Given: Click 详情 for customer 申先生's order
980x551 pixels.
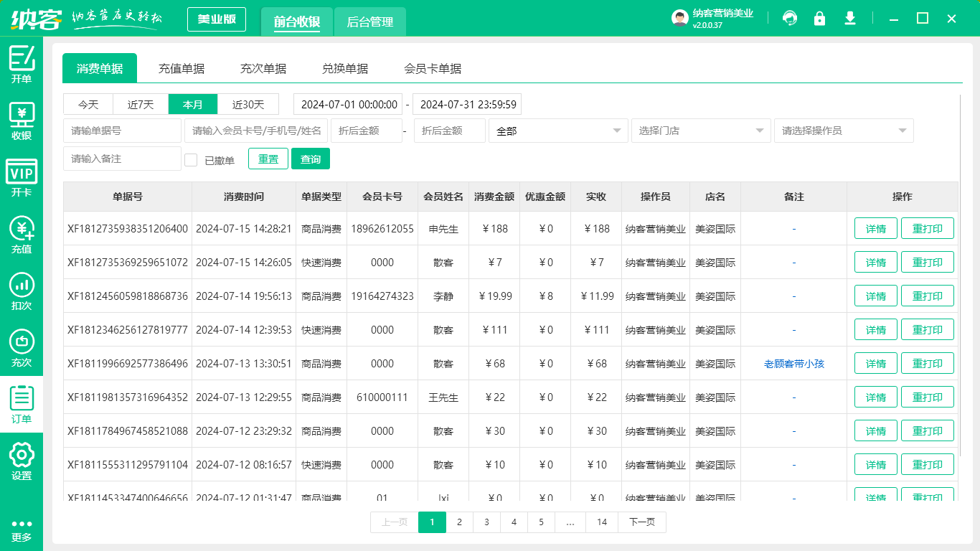Looking at the screenshot, I should (875, 229).
